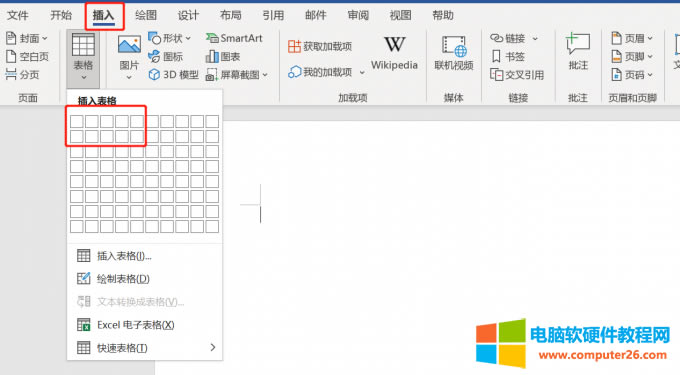680x375 pixels.
Task: Click the Wikipedia add-in icon
Action: coord(394,45)
